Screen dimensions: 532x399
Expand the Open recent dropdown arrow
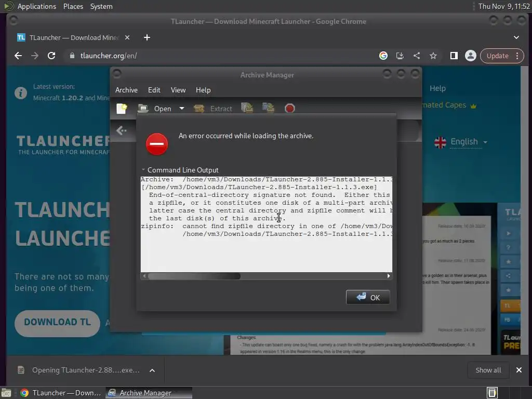(x=182, y=109)
